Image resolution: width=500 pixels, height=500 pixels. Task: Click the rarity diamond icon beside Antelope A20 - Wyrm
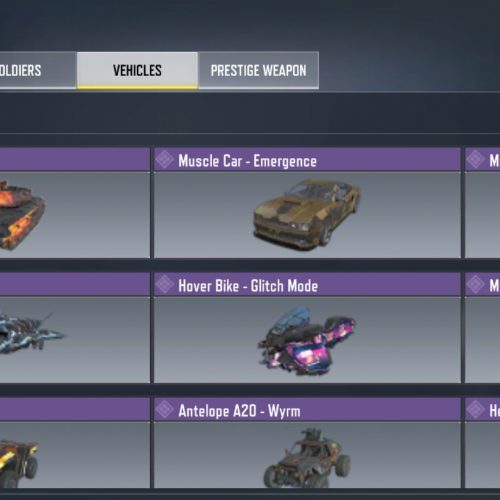165,409
